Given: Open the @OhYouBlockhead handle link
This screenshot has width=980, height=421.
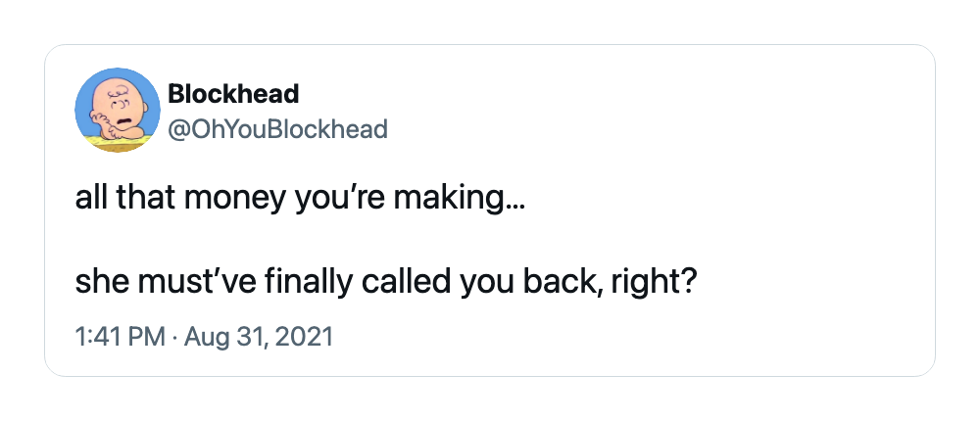Looking at the screenshot, I should pyautogui.click(x=277, y=129).
